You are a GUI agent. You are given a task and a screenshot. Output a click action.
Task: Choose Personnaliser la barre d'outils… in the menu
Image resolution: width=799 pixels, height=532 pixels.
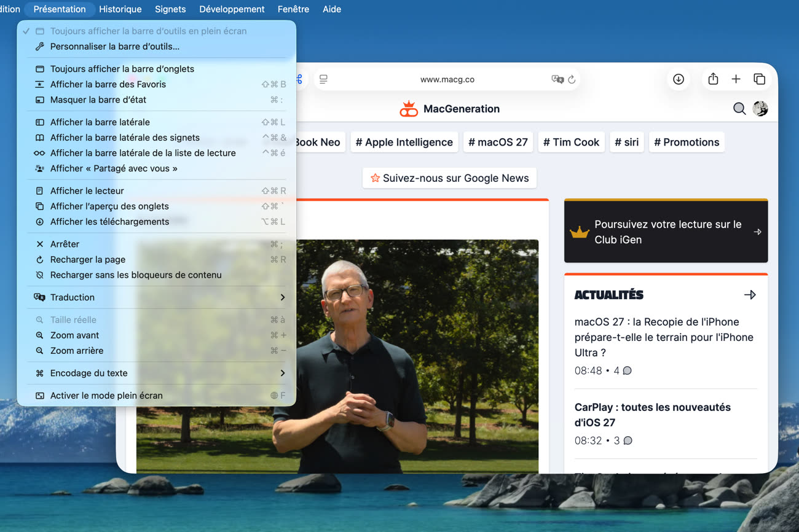click(157, 46)
